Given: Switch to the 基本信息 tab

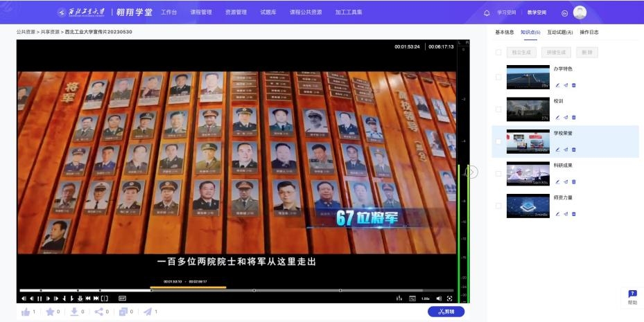Looking at the screenshot, I should click(504, 33).
